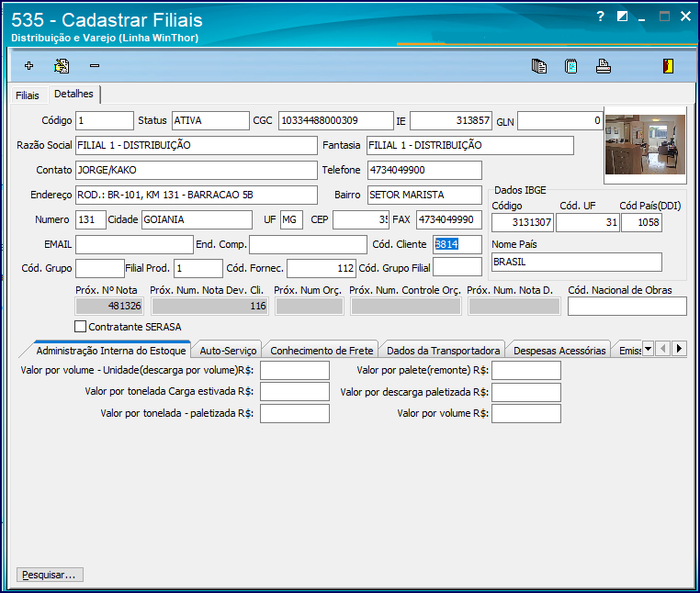This screenshot has width=700, height=593.
Task: Open the Conhecimento de Frete tab
Action: [322, 351]
